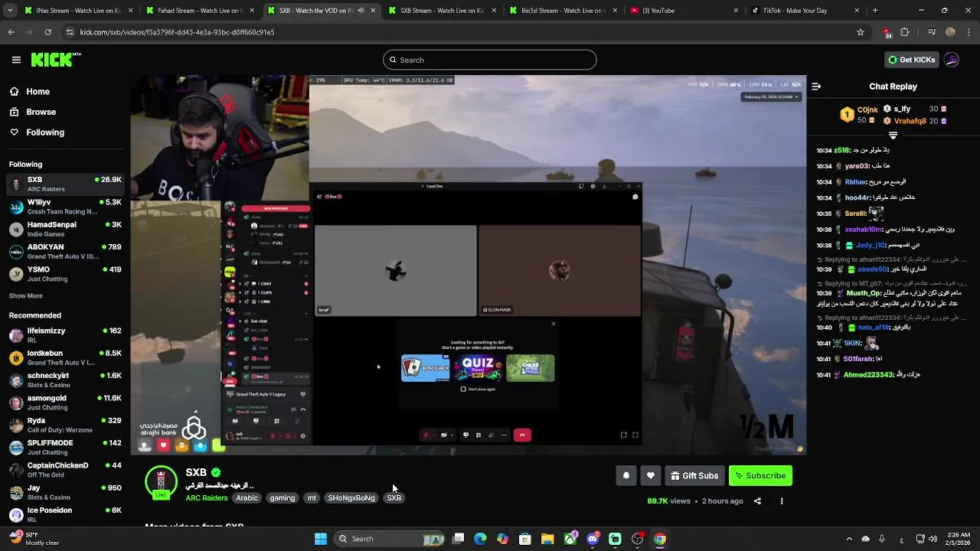Click the notification bell button

[626, 476]
